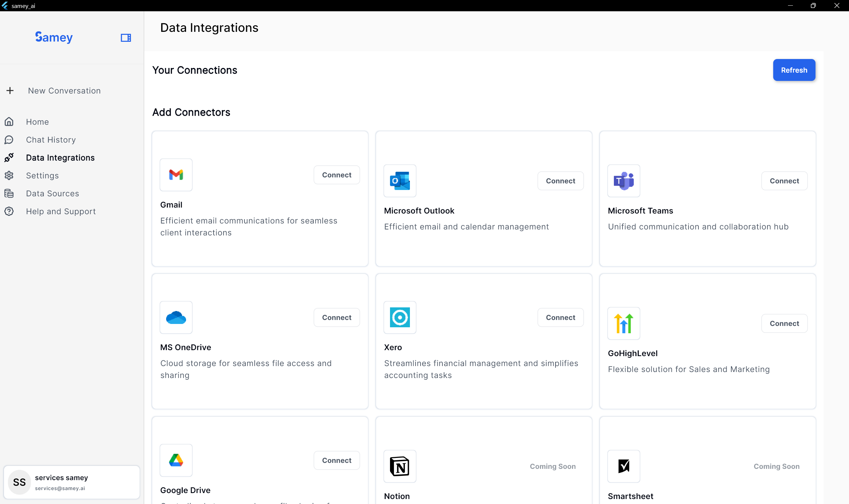Click the Data Sources database icon
This screenshot has height=504, width=849.
(9, 194)
